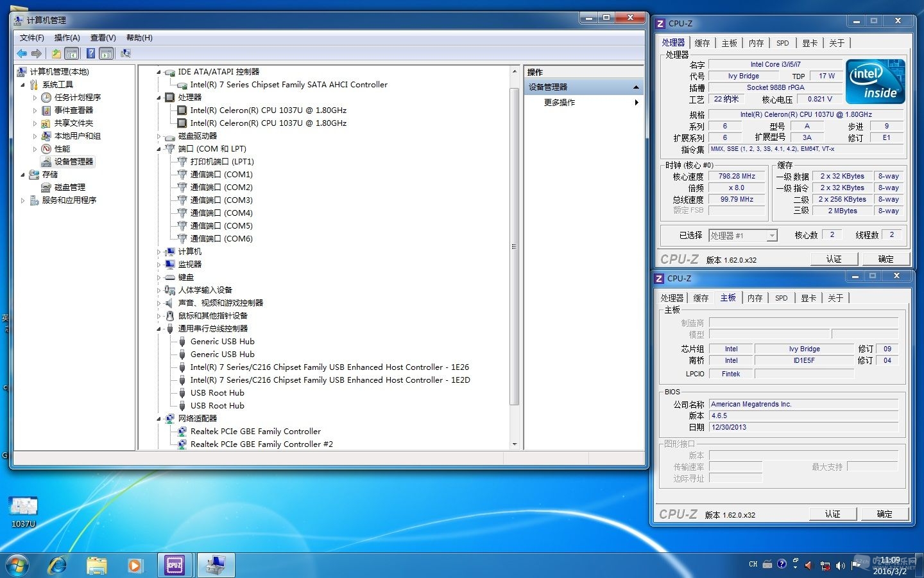Click the scan for hardware changes toolbar icon
Screen dimensions: 924x578
click(126, 54)
